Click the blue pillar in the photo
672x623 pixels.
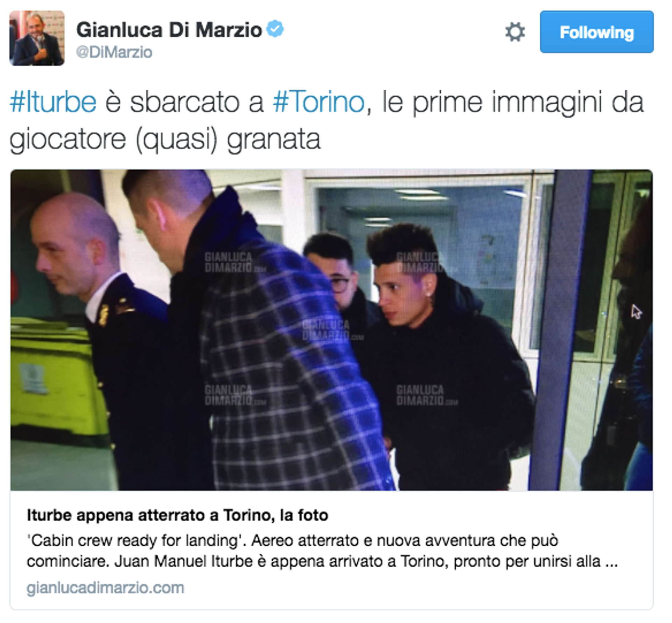[x=560, y=329]
